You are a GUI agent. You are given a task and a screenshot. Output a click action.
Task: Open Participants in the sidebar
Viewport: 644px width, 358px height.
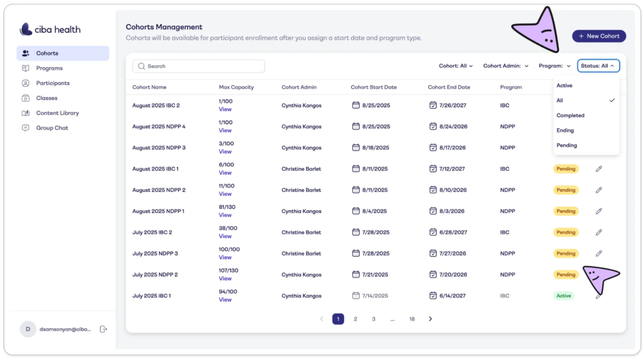pyautogui.click(x=63, y=83)
